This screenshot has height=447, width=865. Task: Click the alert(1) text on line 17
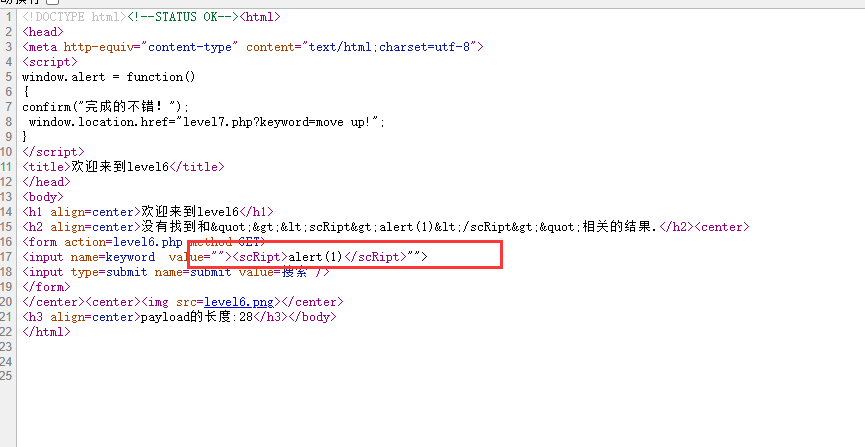(x=316, y=257)
